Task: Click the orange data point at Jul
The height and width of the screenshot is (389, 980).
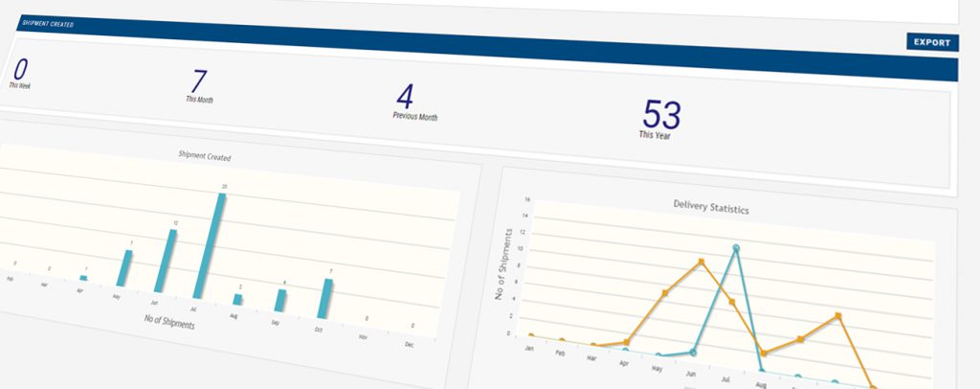Action: coord(732,302)
